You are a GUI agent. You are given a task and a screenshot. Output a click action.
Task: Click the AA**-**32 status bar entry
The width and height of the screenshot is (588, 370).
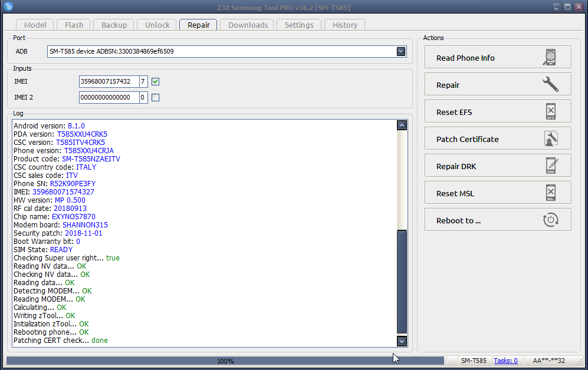pos(548,361)
